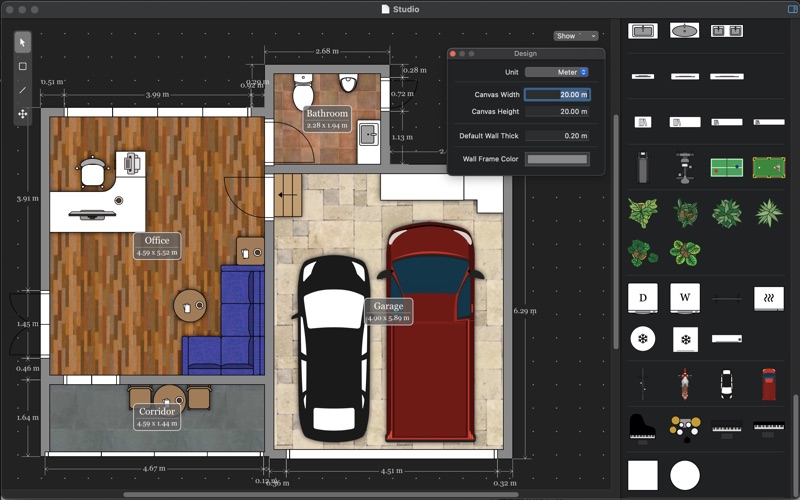This screenshot has width=800, height=500.
Task: Click the Canvas Height input field
Action: [x=557, y=112]
